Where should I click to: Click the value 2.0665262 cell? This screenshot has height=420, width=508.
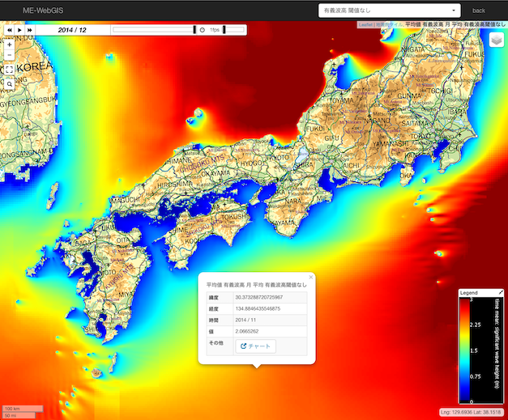pyautogui.click(x=270, y=331)
